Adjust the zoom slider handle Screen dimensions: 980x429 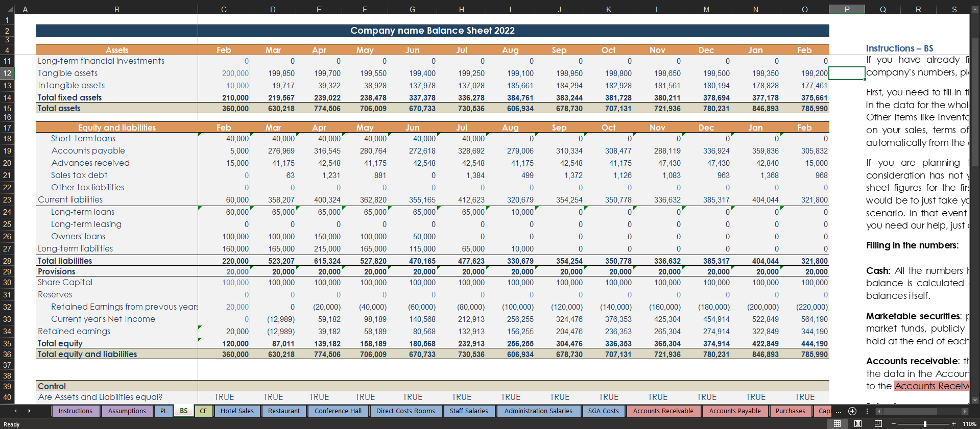[x=925, y=424]
